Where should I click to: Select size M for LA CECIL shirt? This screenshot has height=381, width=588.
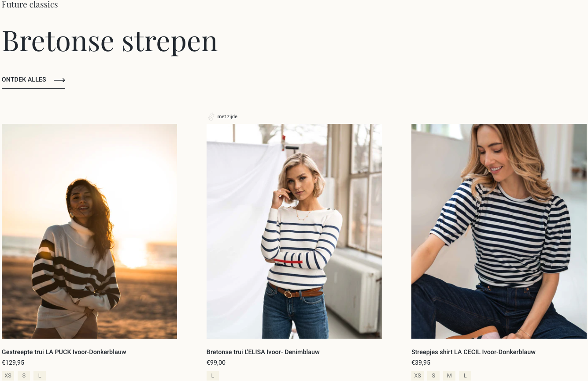449,376
